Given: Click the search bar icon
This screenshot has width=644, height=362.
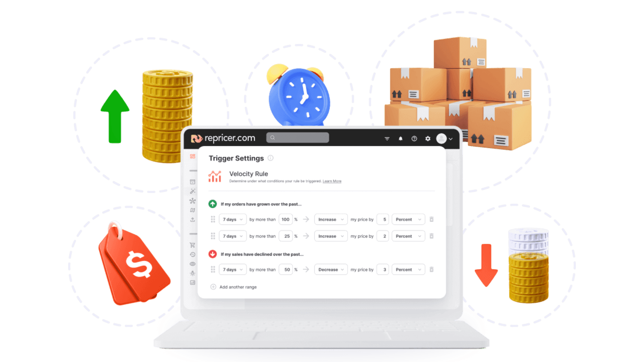Looking at the screenshot, I should (x=271, y=138).
